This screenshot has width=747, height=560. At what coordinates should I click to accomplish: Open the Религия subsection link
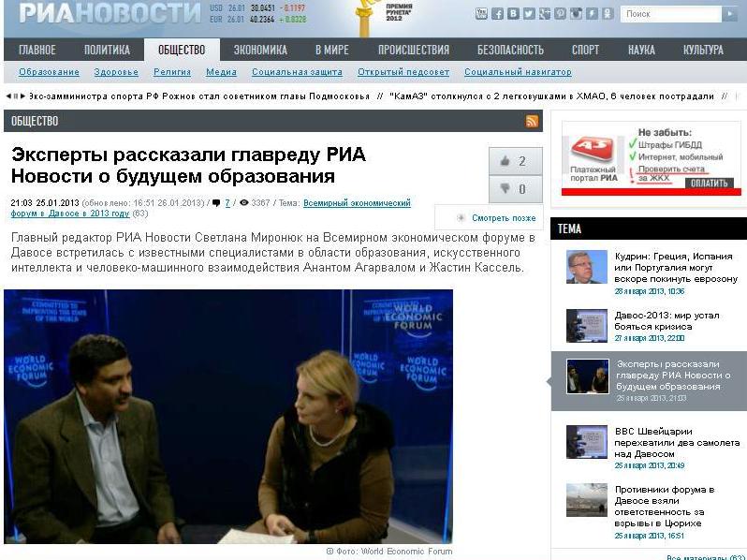point(172,72)
